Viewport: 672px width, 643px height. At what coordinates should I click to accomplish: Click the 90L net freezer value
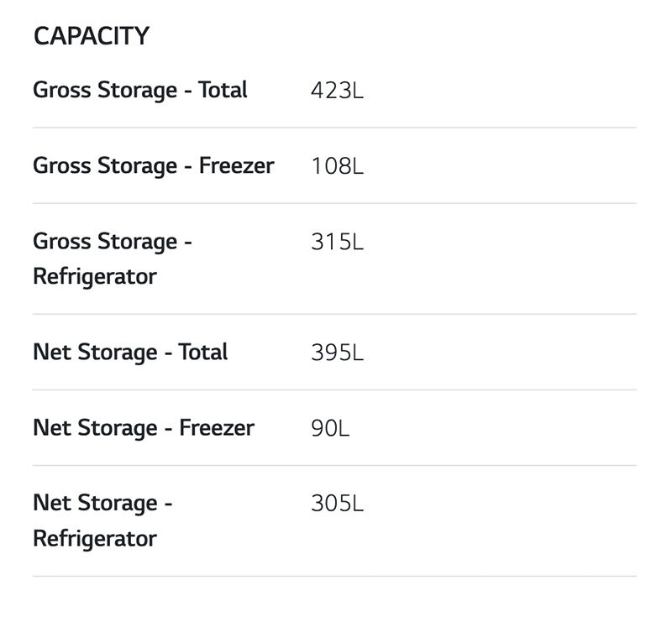pyautogui.click(x=330, y=427)
